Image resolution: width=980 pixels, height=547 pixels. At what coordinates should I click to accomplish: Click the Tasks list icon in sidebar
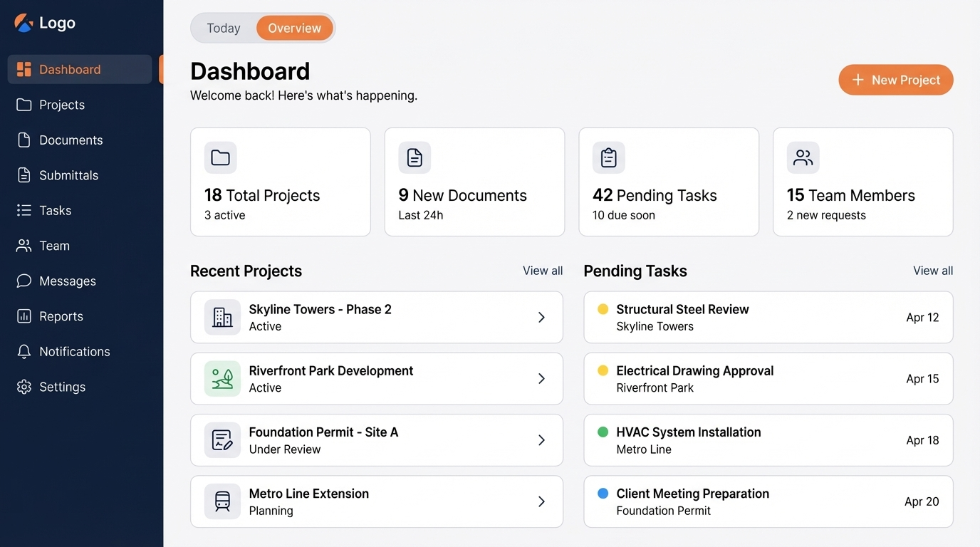[24, 210]
